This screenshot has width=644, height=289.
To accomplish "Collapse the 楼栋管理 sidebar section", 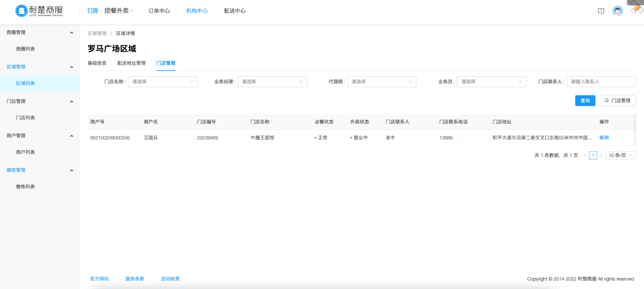I will click(x=71, y=170).
